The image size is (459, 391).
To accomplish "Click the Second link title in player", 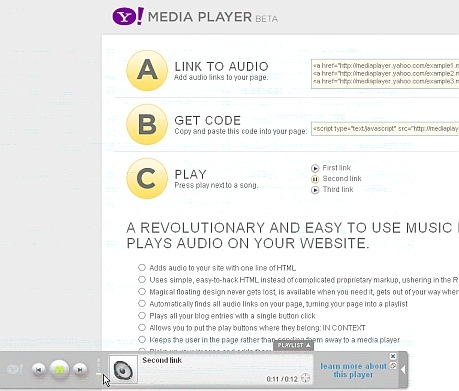I will (162, 360).
